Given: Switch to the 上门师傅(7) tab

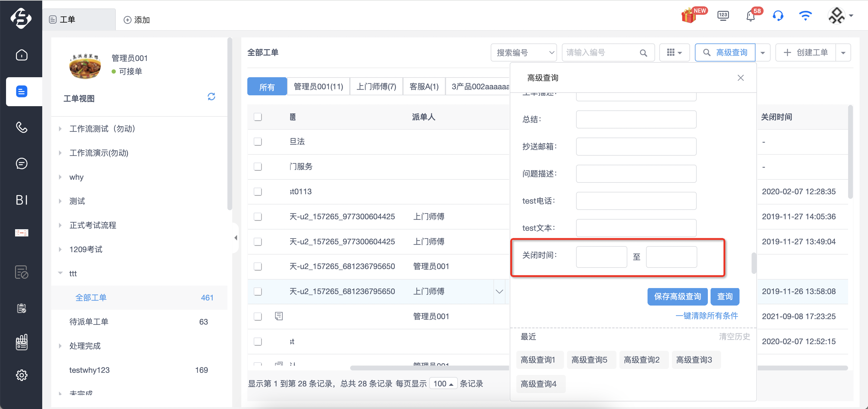Looking at the screenshot, I should click(x=376, y=87).
